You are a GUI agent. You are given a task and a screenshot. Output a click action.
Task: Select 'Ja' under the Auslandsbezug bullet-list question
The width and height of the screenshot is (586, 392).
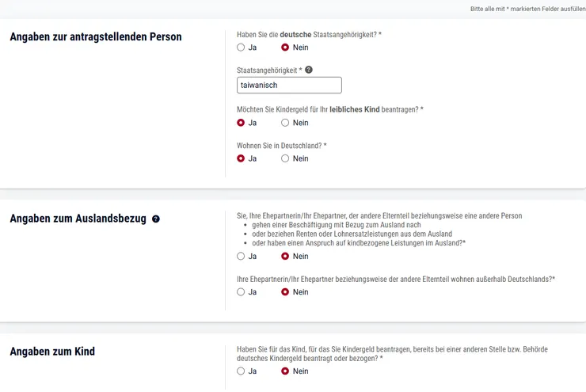pos(241,257)
